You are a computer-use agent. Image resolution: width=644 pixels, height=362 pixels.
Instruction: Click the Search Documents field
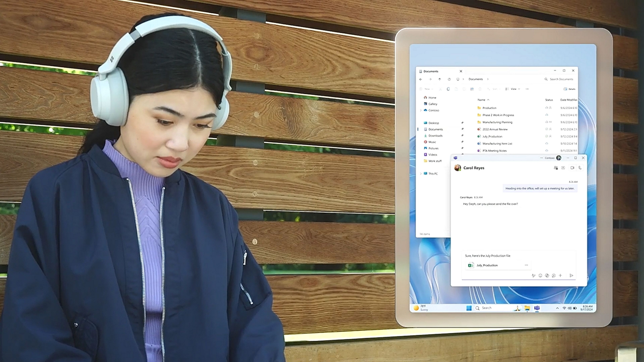coord(561,79)
